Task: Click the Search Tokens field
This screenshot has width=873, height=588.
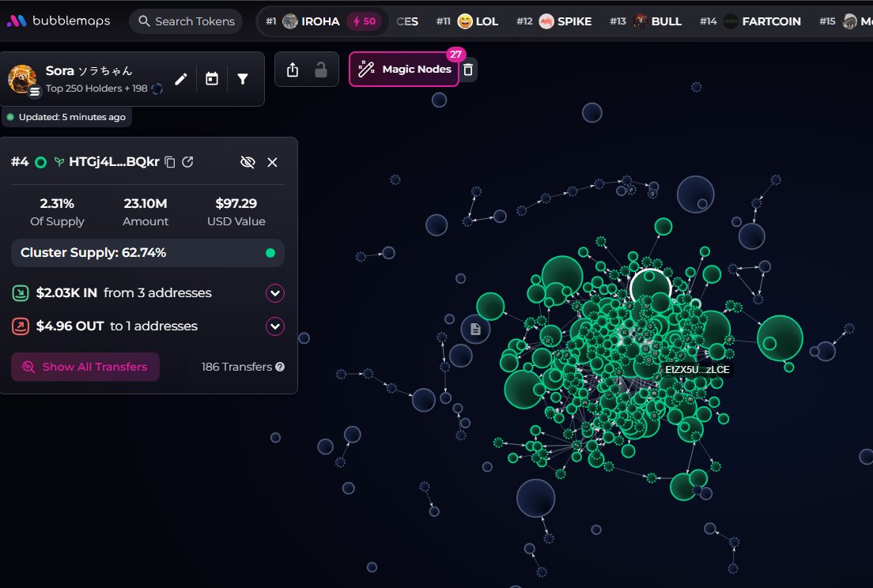Action: 186,21
